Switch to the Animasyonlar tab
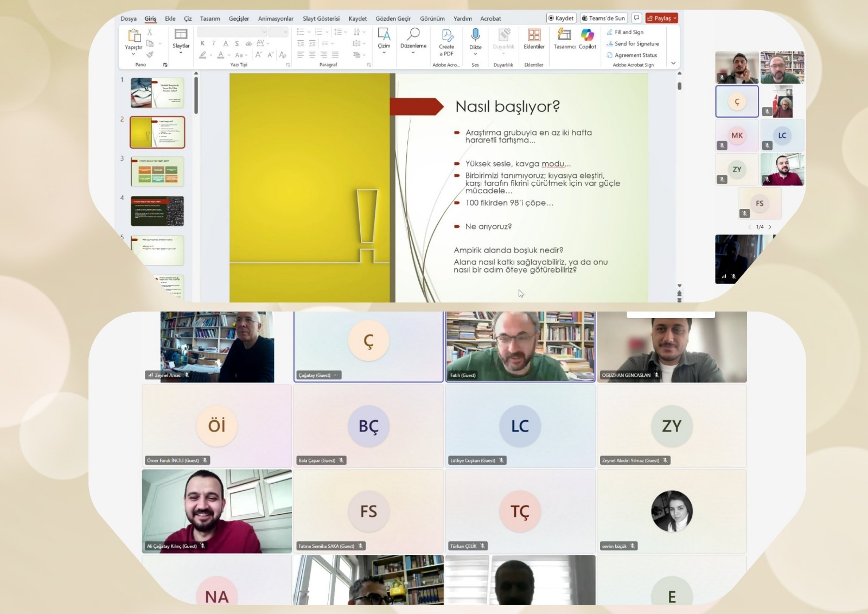 tap(276, 18)
